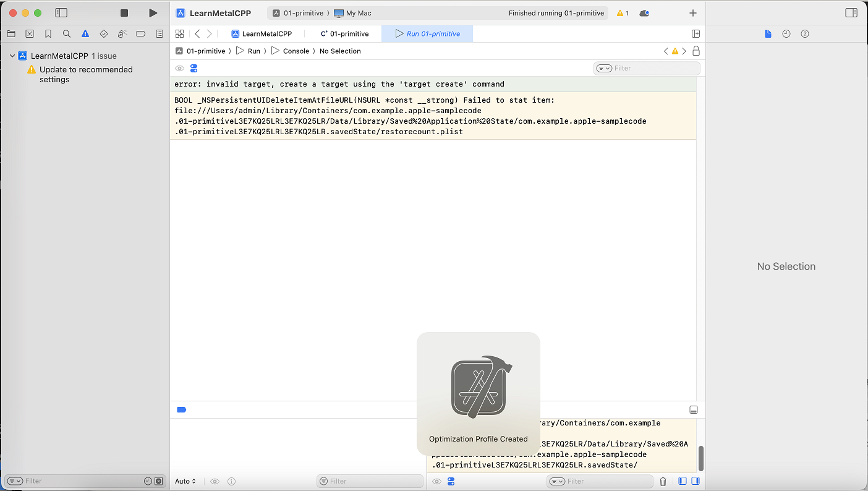Add an editor on the right
Screen dimensions: 868x491
pyautogui.click(x=696, y=34)
